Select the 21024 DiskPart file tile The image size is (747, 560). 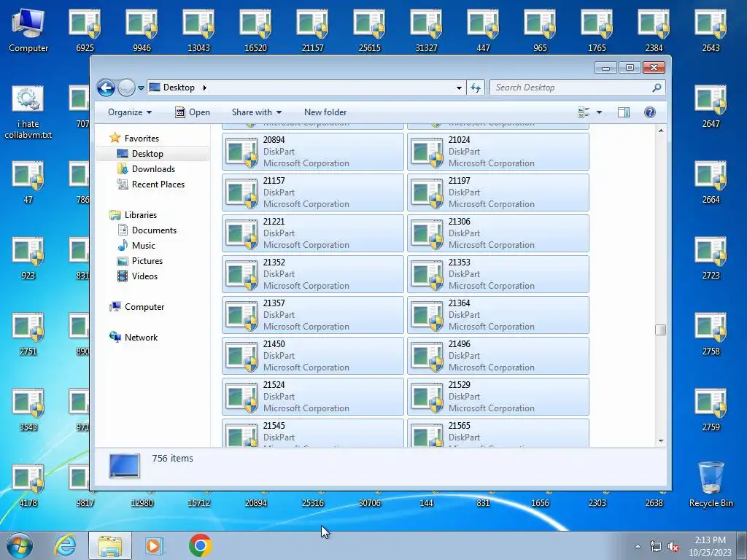498,152
